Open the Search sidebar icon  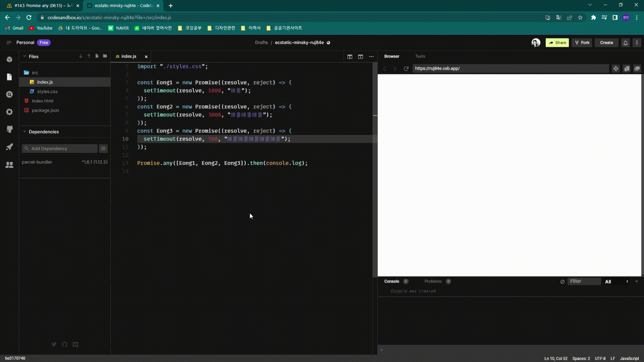(x=9, y=95)
